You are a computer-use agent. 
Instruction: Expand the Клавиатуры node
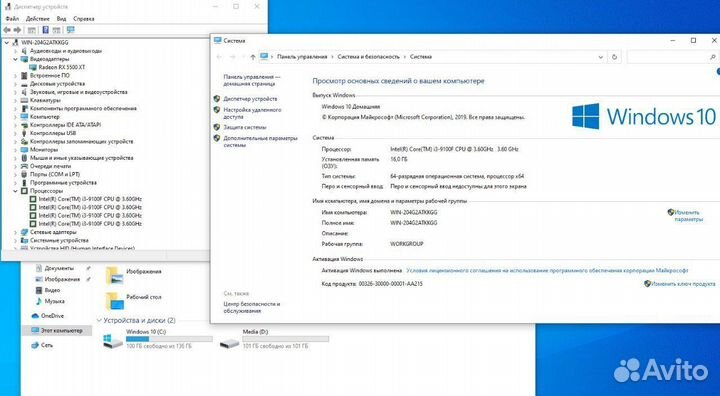click(15, 100)
